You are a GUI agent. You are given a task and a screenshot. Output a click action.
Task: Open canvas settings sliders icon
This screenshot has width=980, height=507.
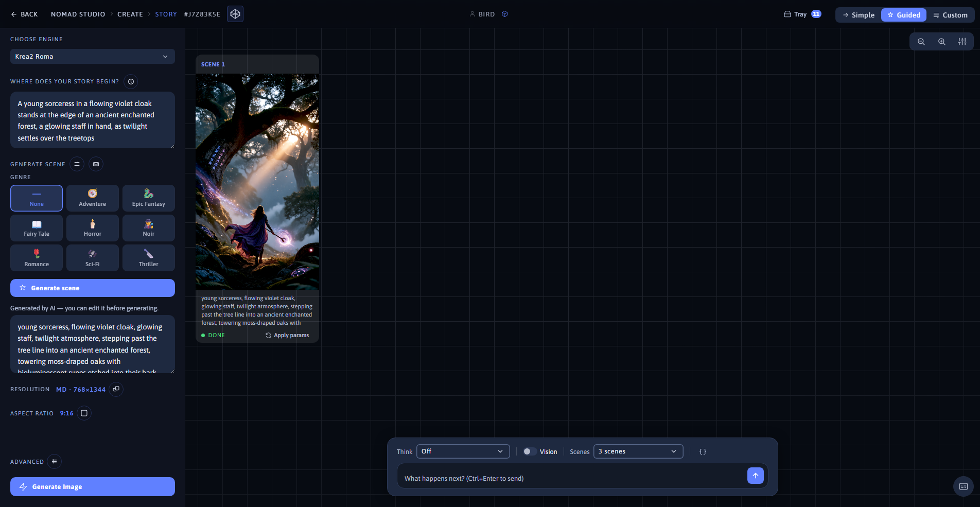click(962, 42)
